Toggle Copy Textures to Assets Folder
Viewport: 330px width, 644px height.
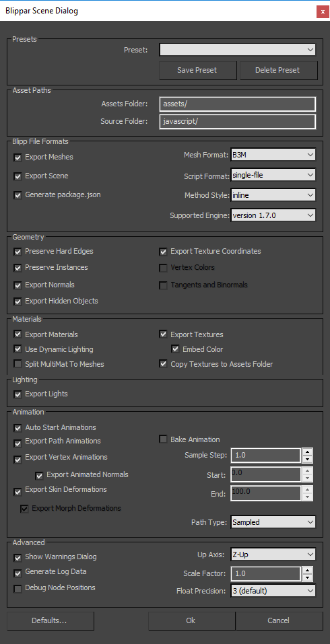[163, 364]
